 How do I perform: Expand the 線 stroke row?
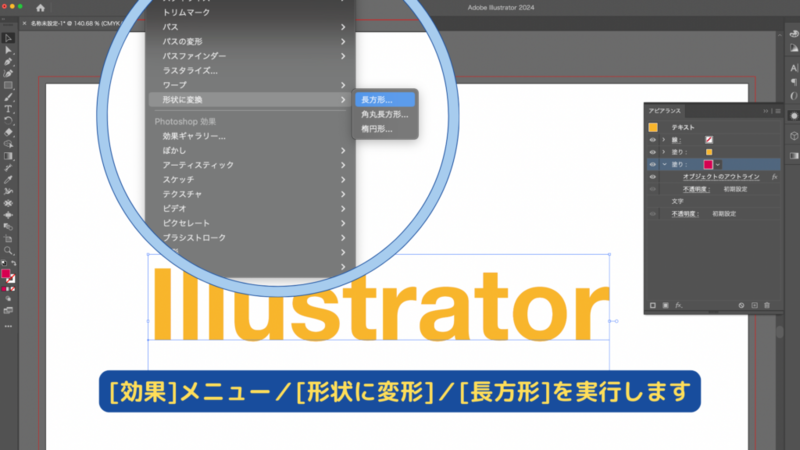point(664,140)
